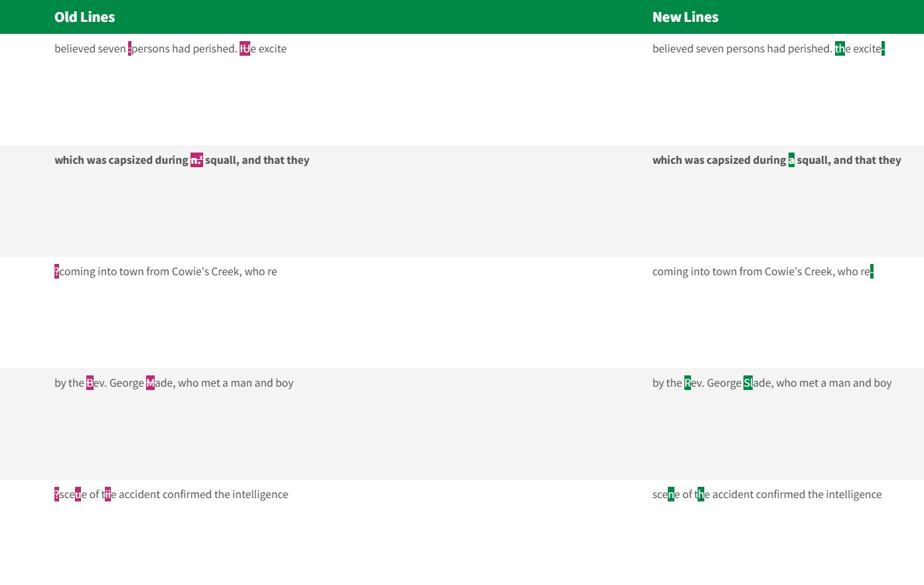Click green highlighted 'Sl' in 'Slade'

(747, 383)
